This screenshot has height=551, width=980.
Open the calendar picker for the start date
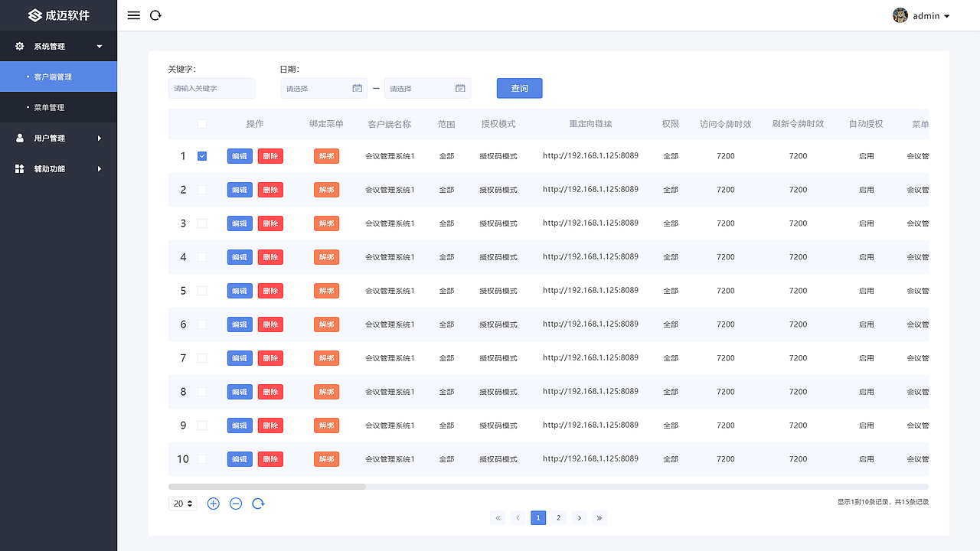(x=357, y=88)
